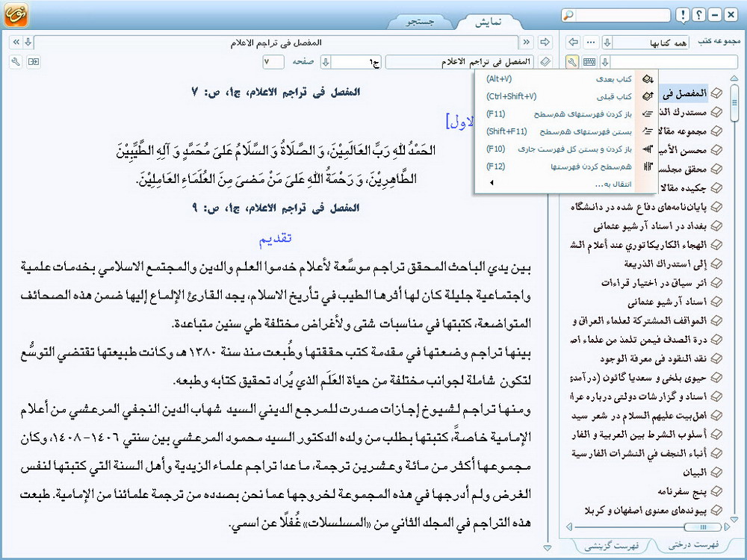
Task: Open the dropdown arrow of the book filter field
Action: (605, 62)
